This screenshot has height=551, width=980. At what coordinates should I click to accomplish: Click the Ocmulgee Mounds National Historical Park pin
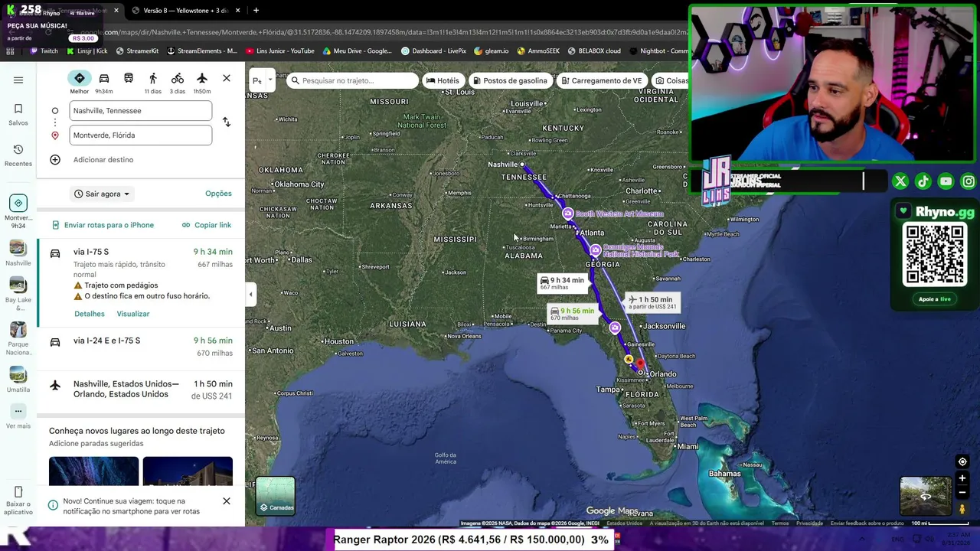tap(596, 250)
